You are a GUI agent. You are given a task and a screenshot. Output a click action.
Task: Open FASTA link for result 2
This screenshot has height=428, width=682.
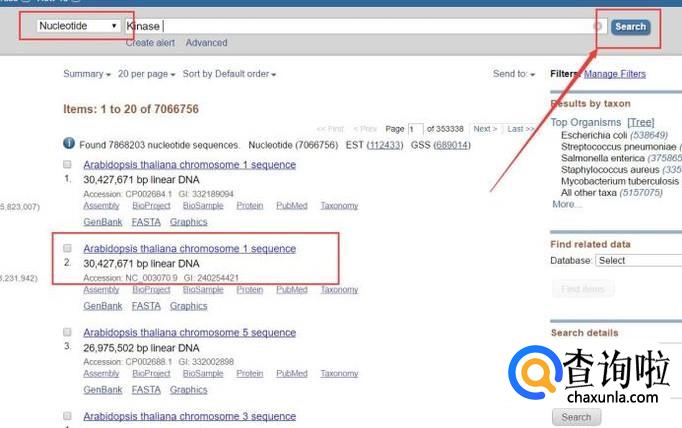(146, 306)
